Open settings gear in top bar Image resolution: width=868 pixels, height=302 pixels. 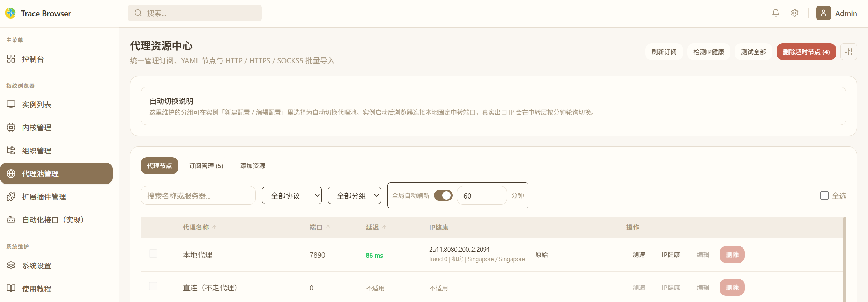point(795,13)
